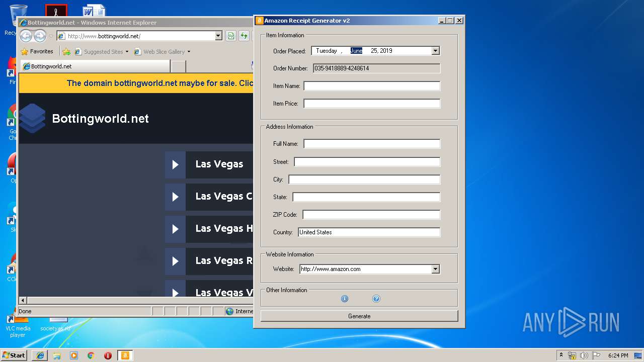Open the VLC media player desktop shortcut
The height and width of the screenshot is (362, 644).
click(x=18, y=326)
